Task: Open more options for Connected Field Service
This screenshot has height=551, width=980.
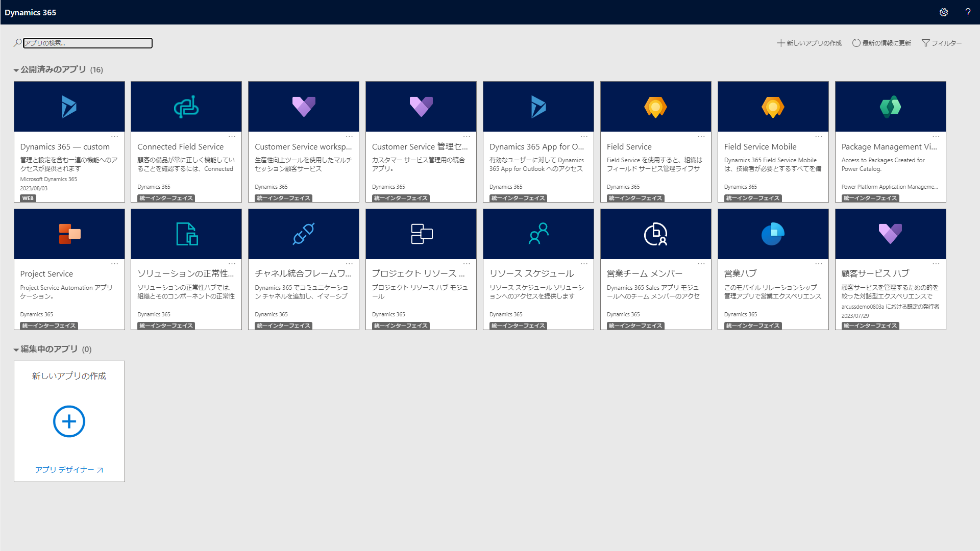Action: click(232, 137)
